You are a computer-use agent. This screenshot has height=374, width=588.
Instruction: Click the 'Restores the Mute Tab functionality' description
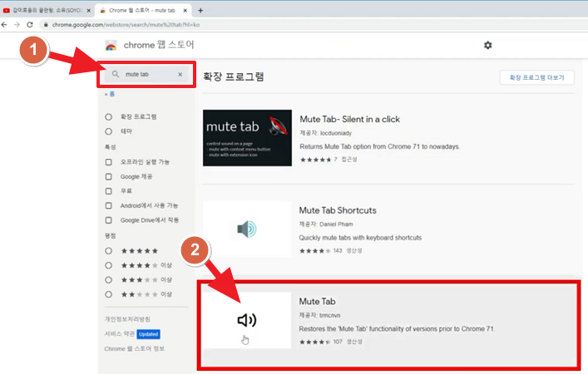397,328
